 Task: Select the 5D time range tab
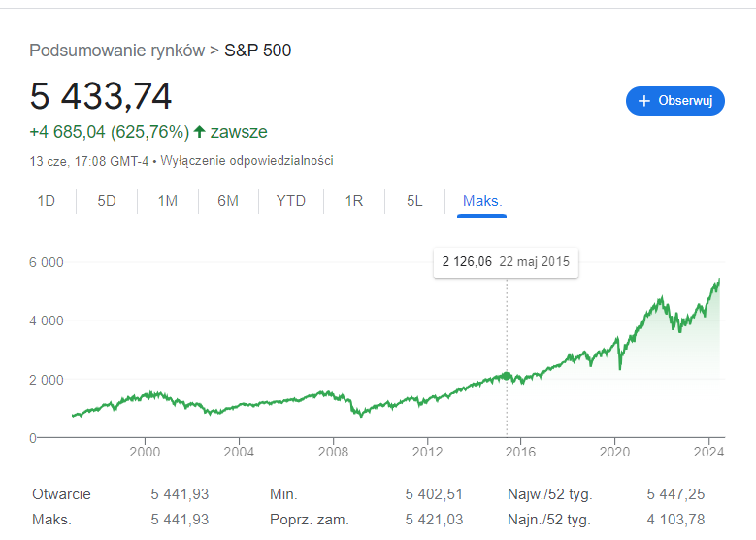[x=107, y=201]
